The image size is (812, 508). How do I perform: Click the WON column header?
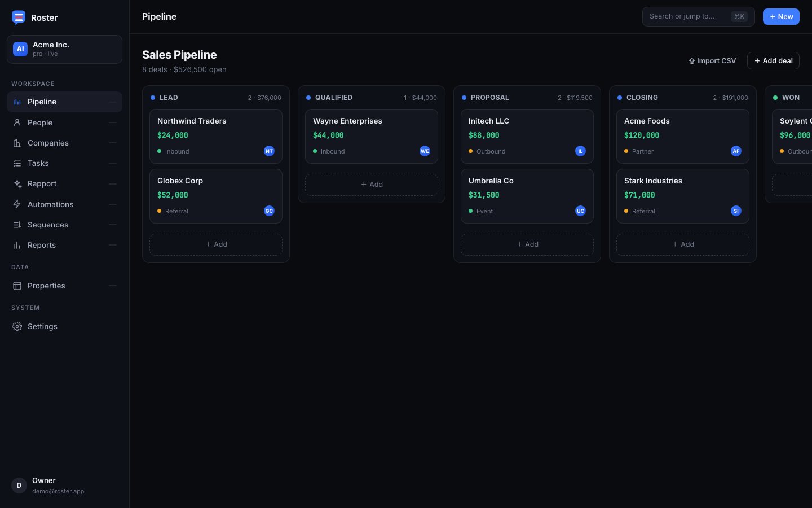tap(791, 97)
